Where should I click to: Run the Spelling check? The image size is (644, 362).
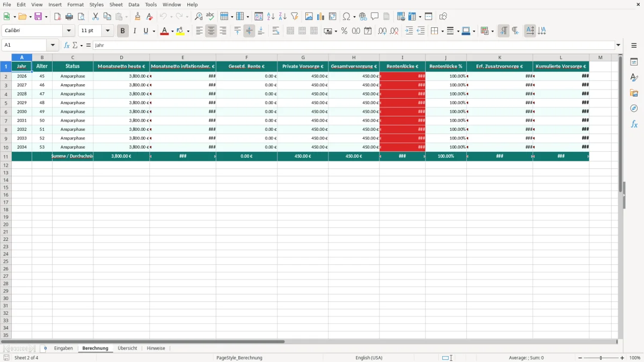(210, 17)
